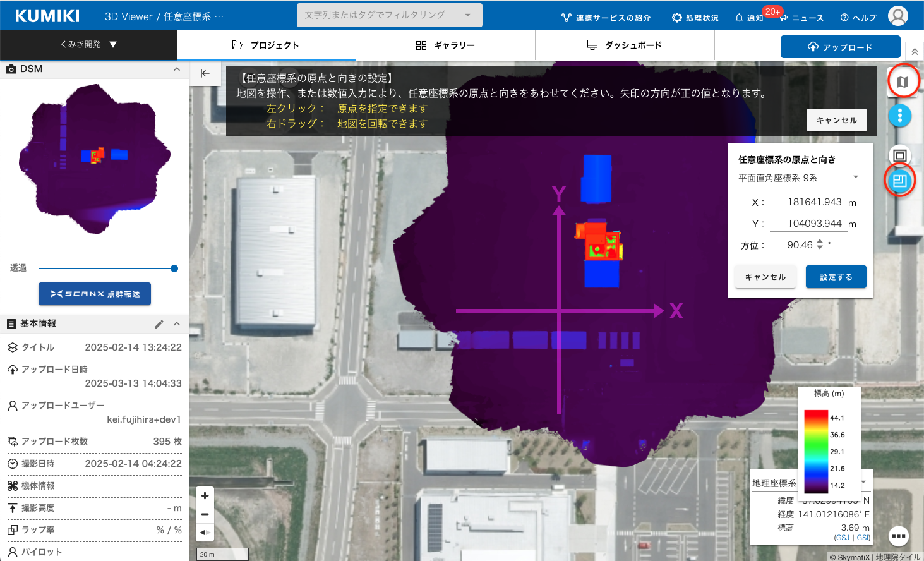Click the 経度 longitude value

click(834, 514)
